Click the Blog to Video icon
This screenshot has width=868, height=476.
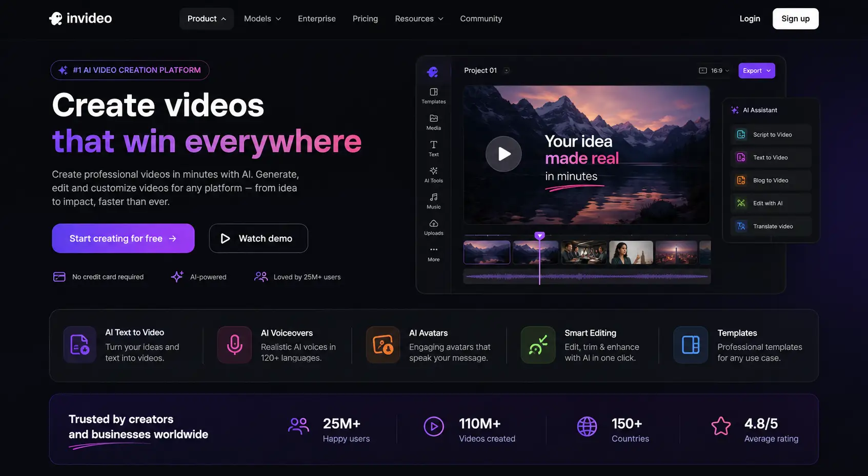pos(741,180)
